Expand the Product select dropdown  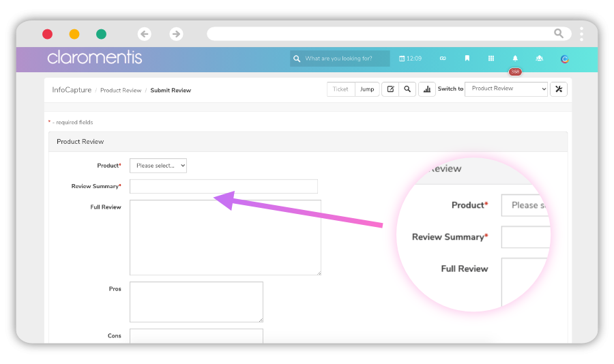coord(158,166)
